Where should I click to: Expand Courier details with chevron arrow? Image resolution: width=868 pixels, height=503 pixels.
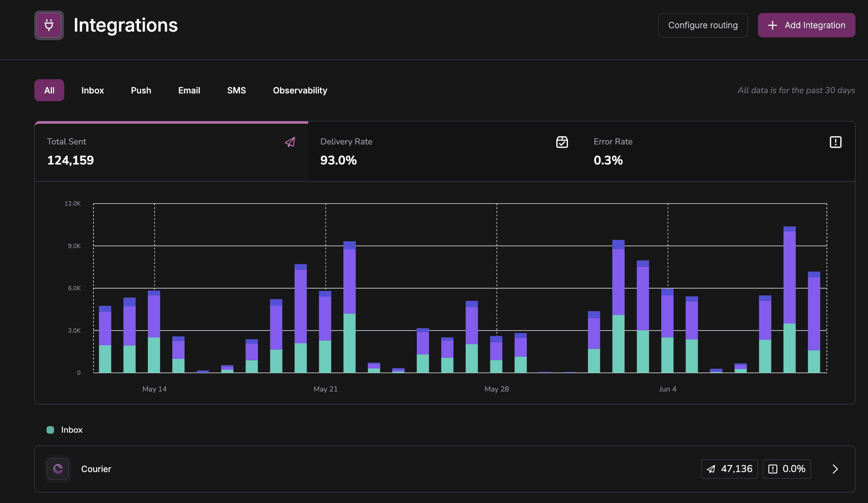(835, 469)
